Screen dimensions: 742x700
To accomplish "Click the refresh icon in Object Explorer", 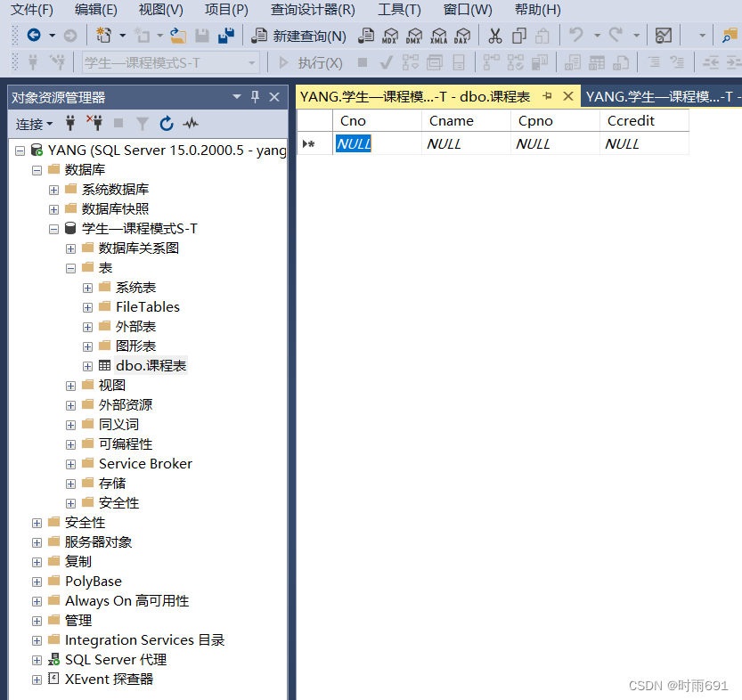I will click(166, 124).
